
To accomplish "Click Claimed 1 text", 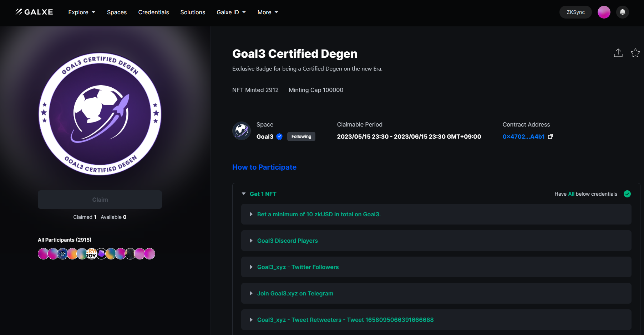I will [85, 217].
